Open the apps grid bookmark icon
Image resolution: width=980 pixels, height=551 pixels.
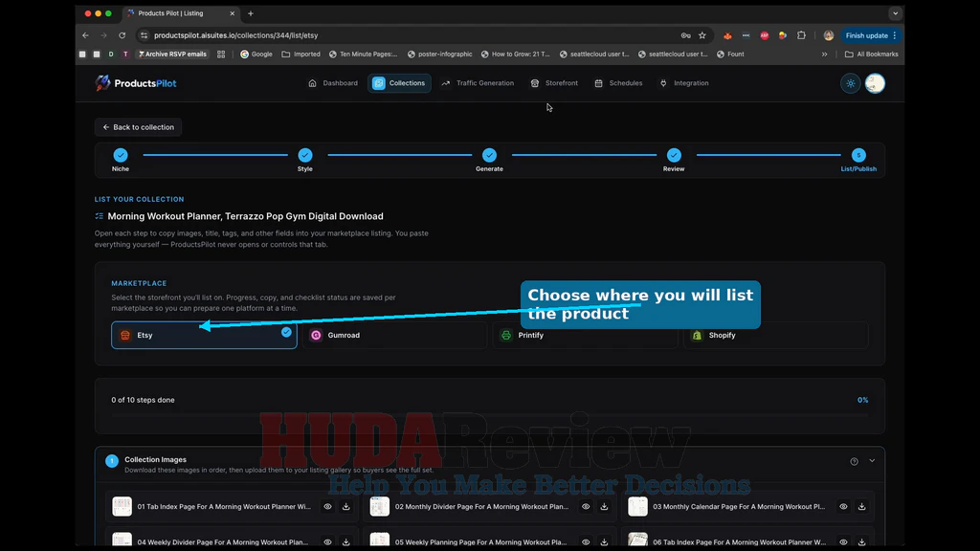pos(221,55)
